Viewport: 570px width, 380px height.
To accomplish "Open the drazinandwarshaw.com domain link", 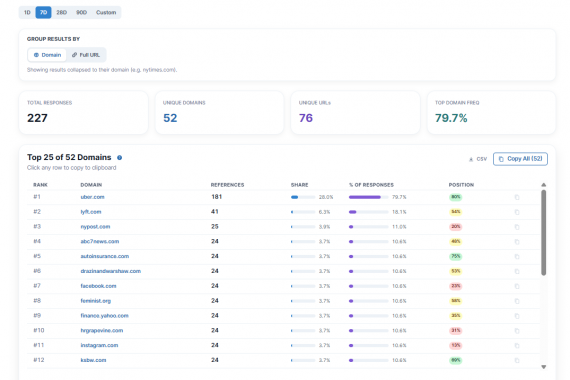I will (111, 271).
